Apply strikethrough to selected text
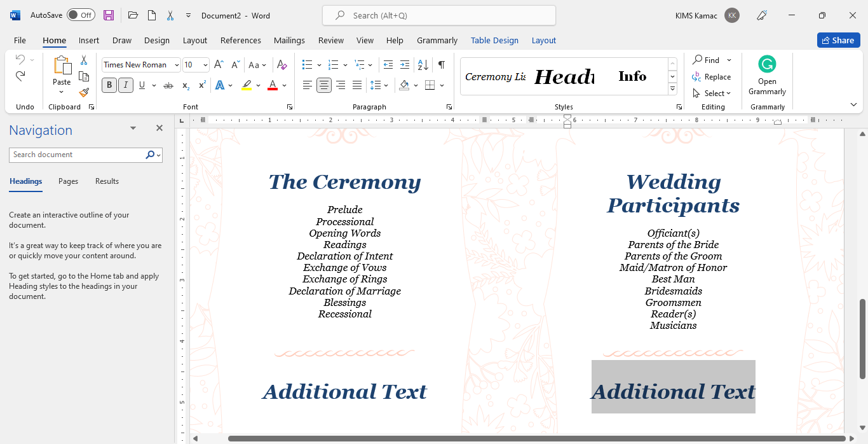The height and width of the screenshot is (444, 868). tap(167, 85)
